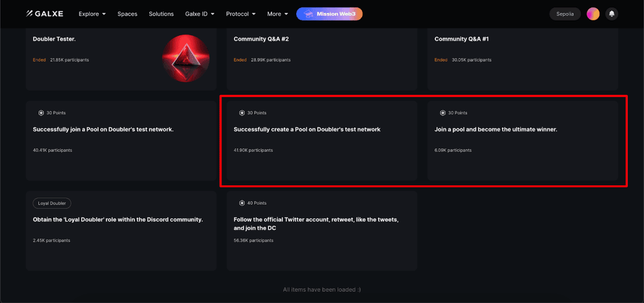Open the Solutions menu item
This screenshot has height=303, width=644.
[161, 14]
